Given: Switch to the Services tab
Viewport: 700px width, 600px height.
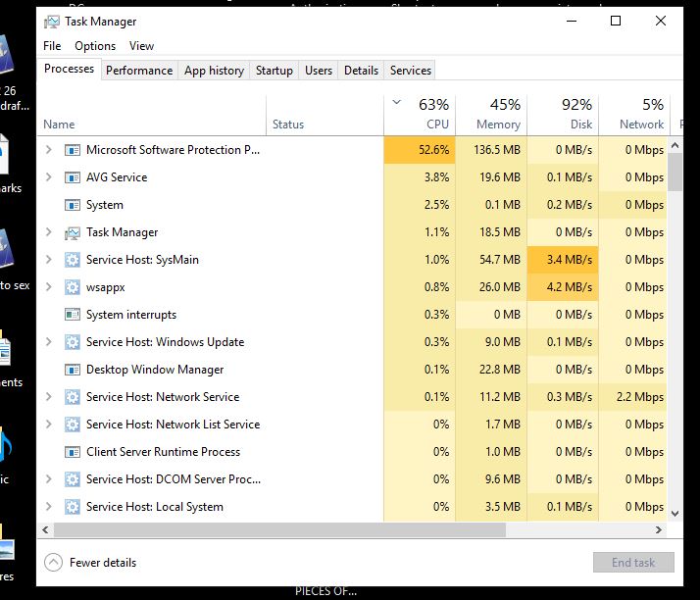Looking at the screenshot, I should [411, 71].
